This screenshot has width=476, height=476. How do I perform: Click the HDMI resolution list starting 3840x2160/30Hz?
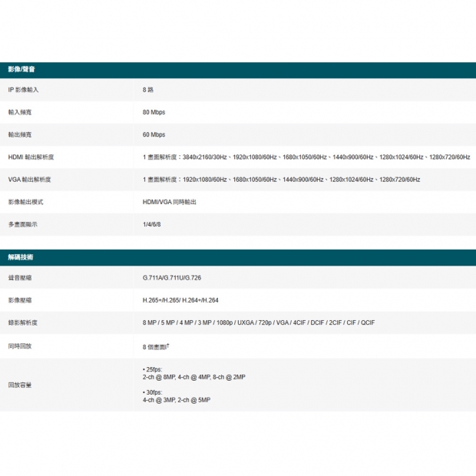tap(306, 157)
